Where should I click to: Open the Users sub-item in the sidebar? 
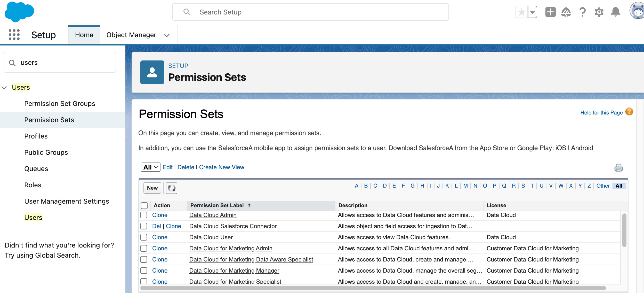(33, 218)
